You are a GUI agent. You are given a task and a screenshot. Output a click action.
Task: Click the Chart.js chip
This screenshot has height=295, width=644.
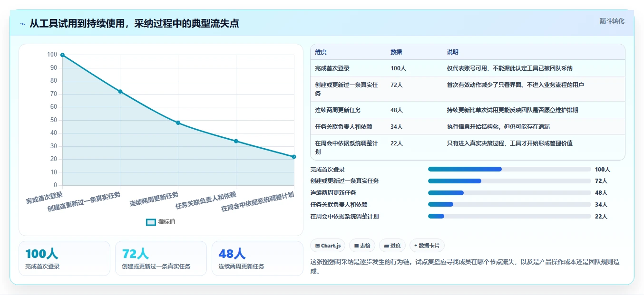[328, 246]
